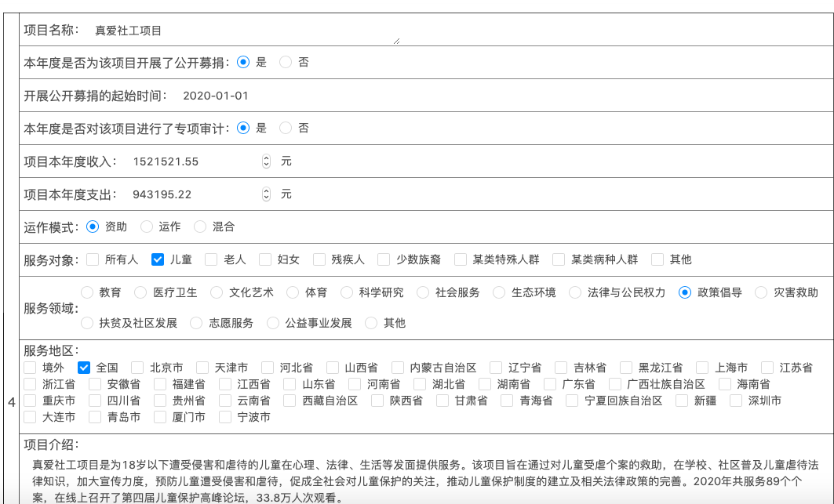Check 残疾人 service target
This screenshot has height=504, width=834.
pos(319,259)
